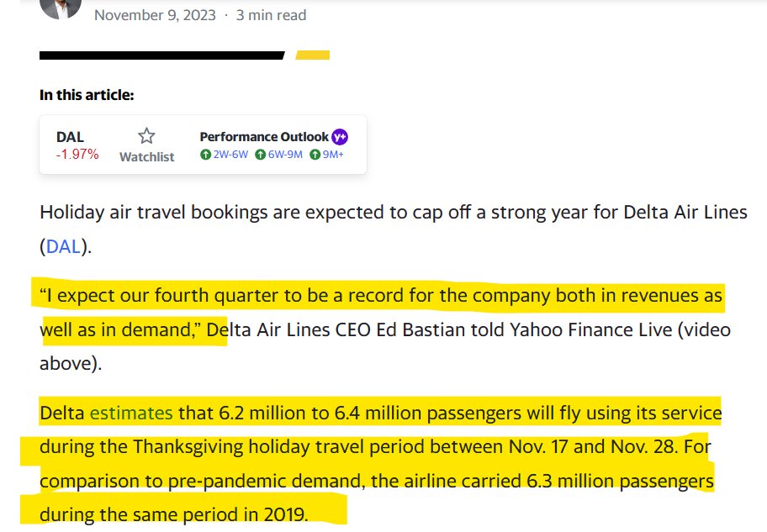
Task: Select the 2W-6W outlook label
Action: 230,155
